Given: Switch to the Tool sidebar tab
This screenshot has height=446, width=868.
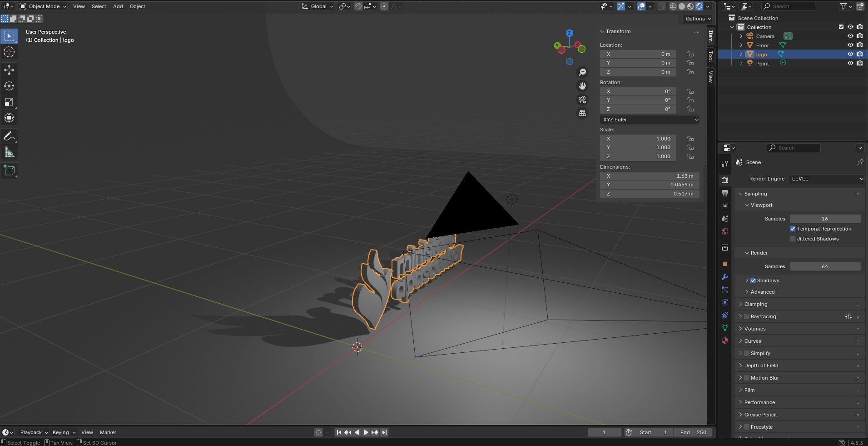Looking at the screenshot, I should (711, 56).
